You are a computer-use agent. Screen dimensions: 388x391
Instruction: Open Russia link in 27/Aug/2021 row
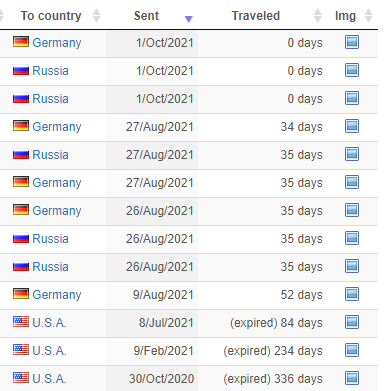[x=50, y=155]
